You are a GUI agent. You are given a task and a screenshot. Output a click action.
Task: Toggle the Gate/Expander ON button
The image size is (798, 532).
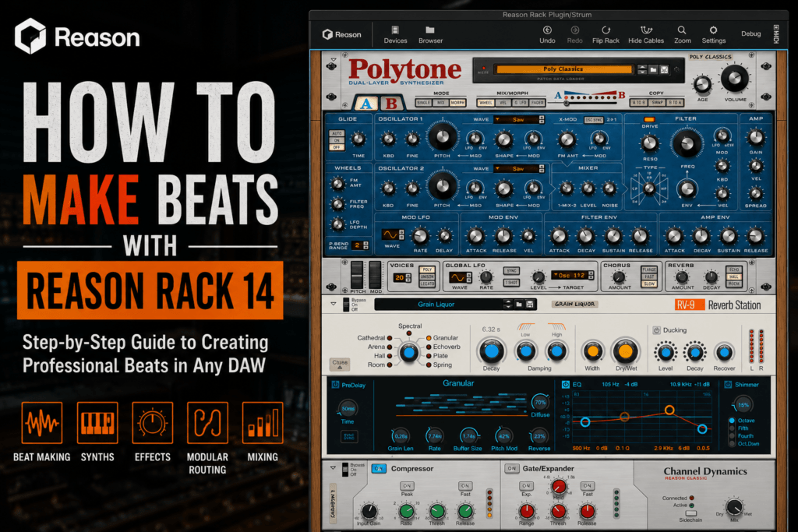coord(511,468)
